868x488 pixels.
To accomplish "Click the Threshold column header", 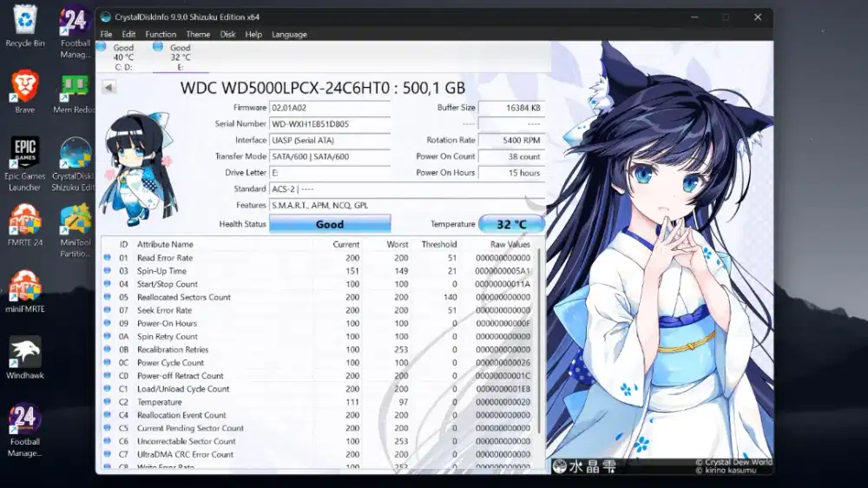I will pos(439,244).
